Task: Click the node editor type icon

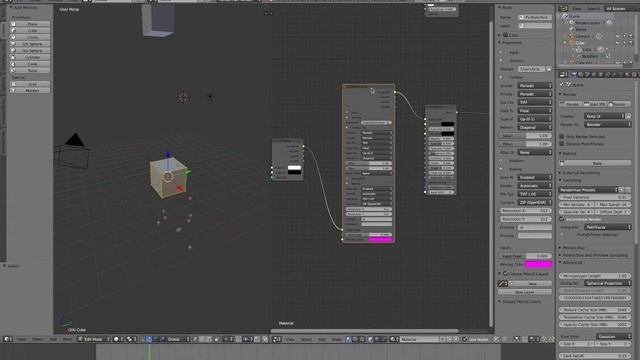Action: pyautogui.click(x=276, y=339)
